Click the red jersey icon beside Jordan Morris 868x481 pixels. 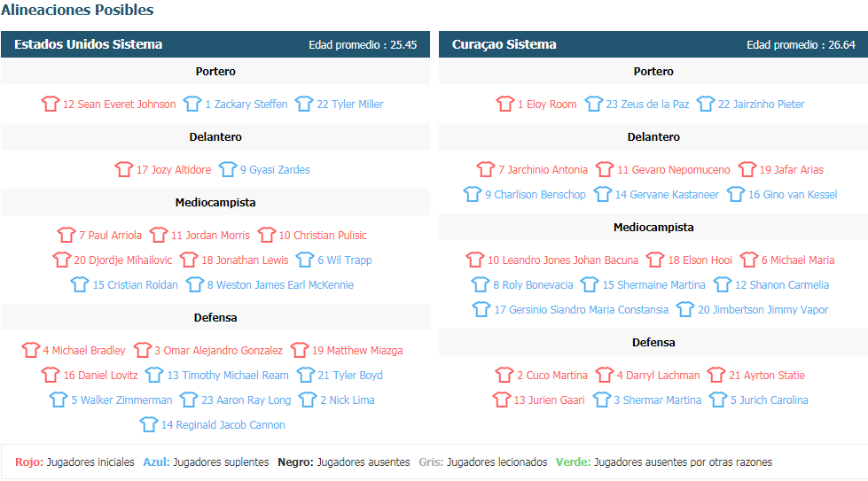159,235
